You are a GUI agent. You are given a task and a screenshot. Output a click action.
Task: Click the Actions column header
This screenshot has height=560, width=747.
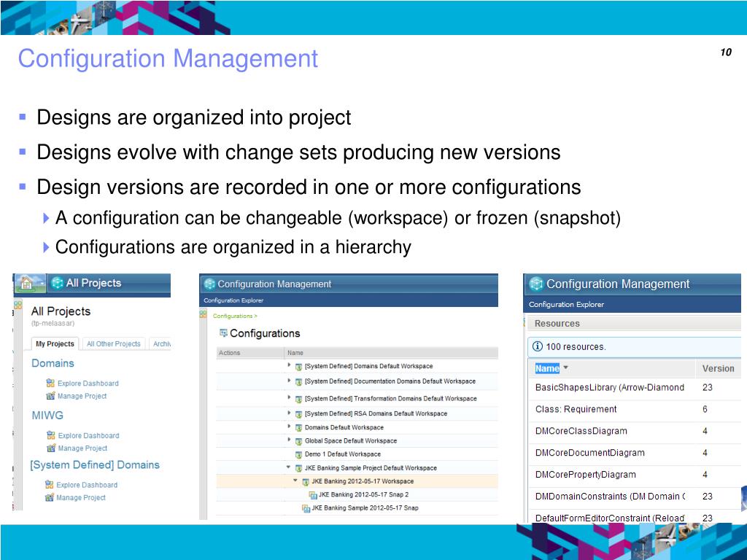[x=229, y=353]
